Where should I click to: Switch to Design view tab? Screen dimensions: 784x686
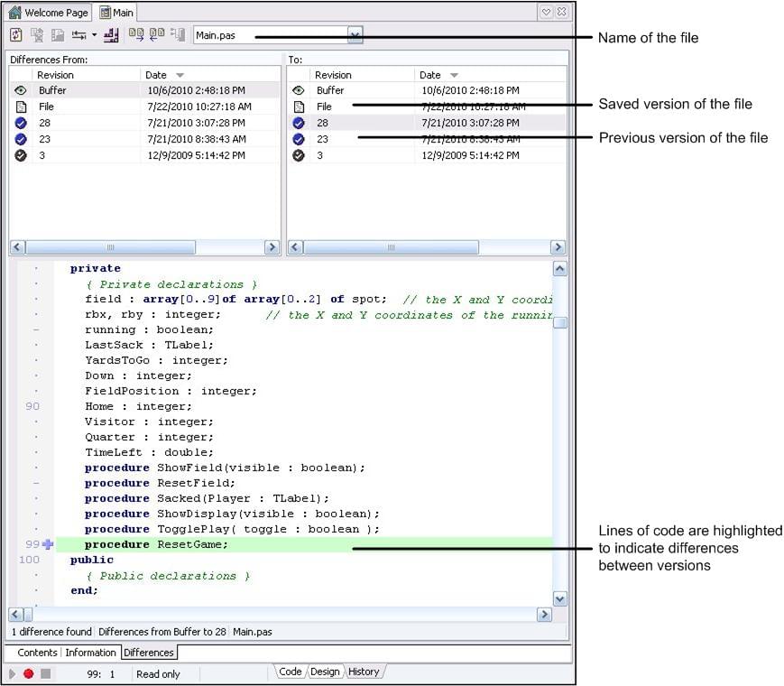(x=325, y=672)
